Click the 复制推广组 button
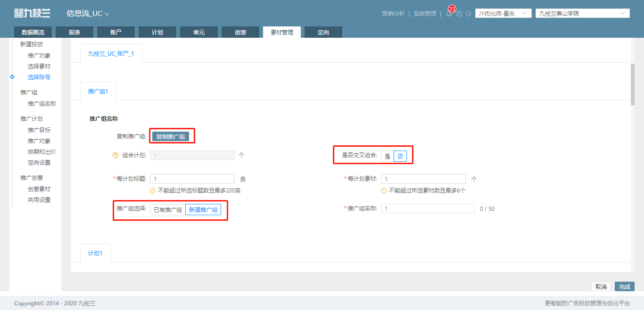 [171, 136]
